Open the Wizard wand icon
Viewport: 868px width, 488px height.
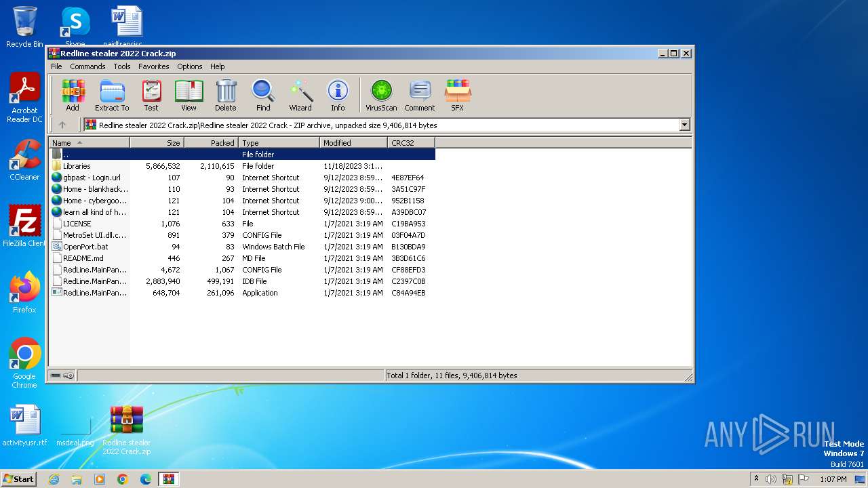[x=300, y=95]
